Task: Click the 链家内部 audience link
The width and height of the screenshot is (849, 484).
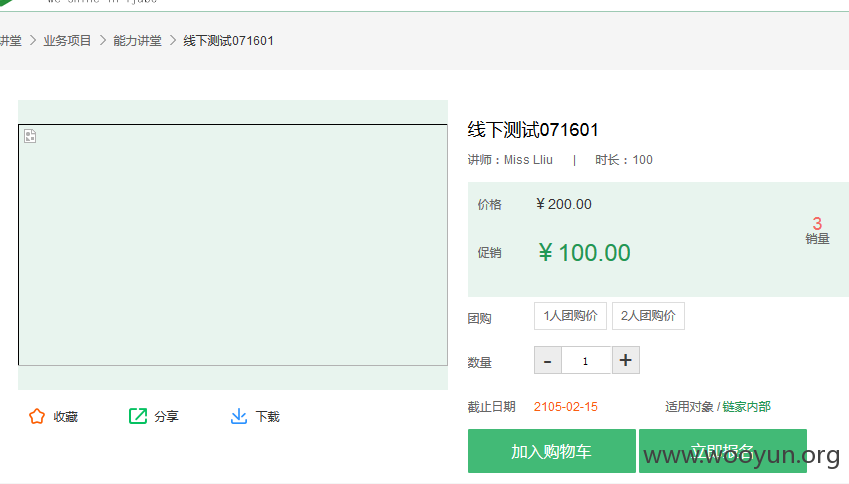Action: tap(747, 407)
